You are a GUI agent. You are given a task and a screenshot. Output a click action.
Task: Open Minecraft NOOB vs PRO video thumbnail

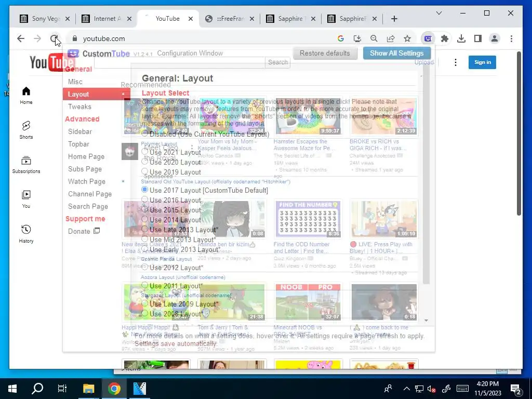pos(308,302)
